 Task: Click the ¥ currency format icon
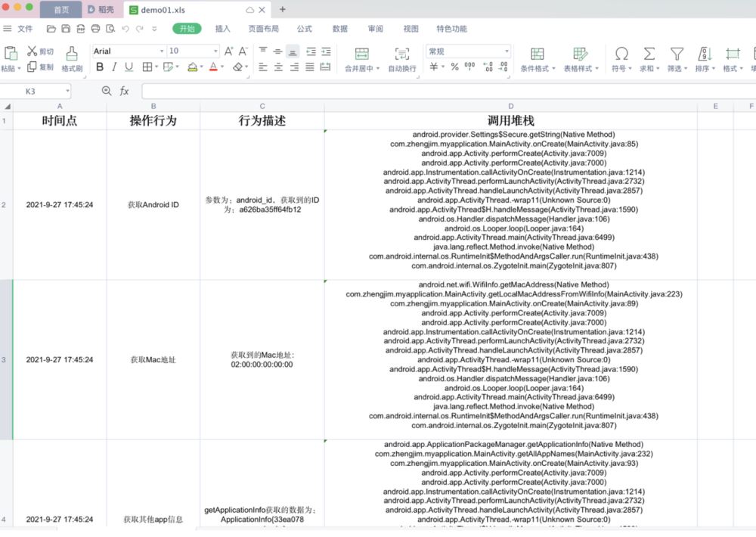click(x=434, y=67)
